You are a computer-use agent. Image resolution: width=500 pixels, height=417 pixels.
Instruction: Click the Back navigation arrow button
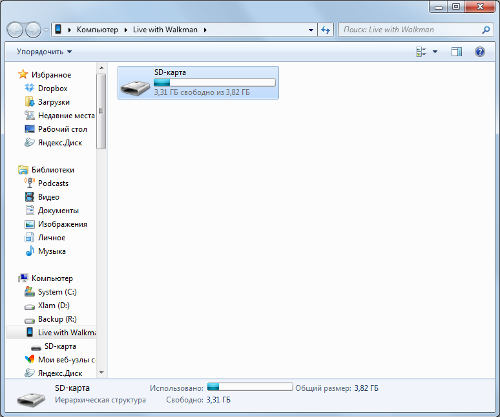[15, 30]
